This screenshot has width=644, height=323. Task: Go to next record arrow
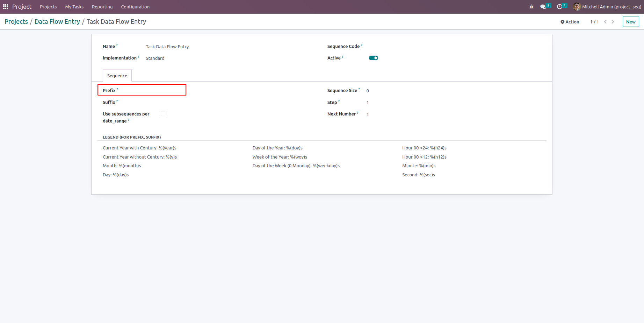click(613, 22)
